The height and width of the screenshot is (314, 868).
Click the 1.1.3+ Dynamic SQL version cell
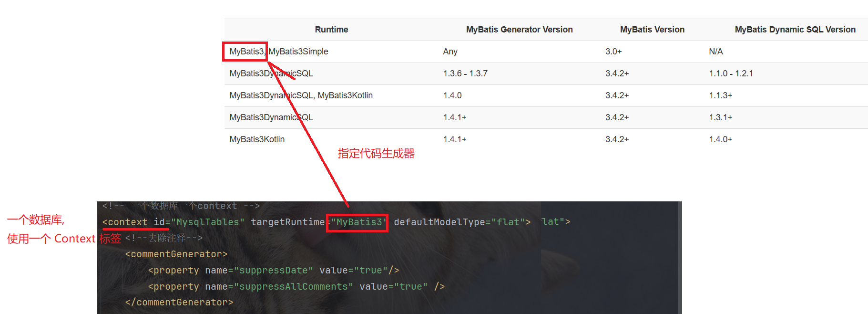pyautogui.click(x=721, y=95)
